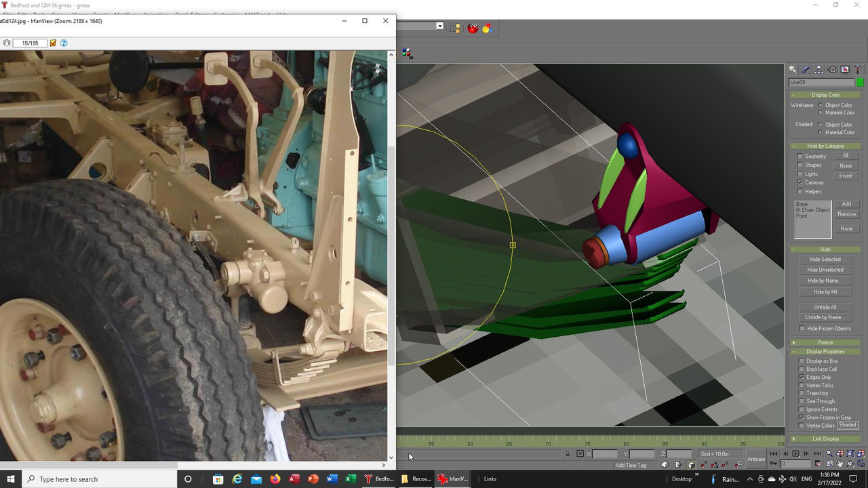Click Hide by Name button
This screenshot has height=488, width=868.
click(x=825, y=281)
